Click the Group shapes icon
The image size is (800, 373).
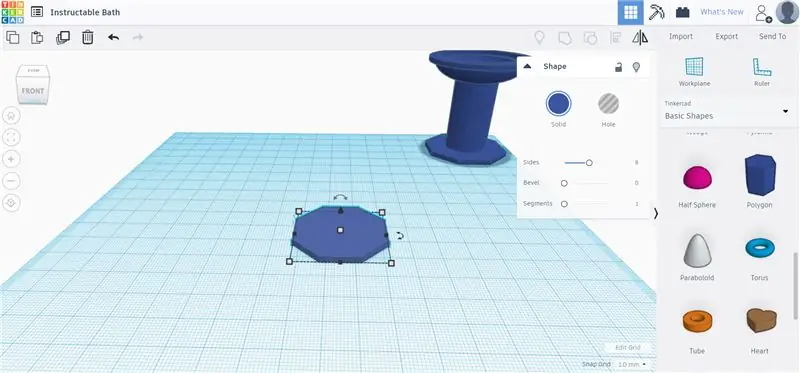pyautogui.click(x=565, y=38)
